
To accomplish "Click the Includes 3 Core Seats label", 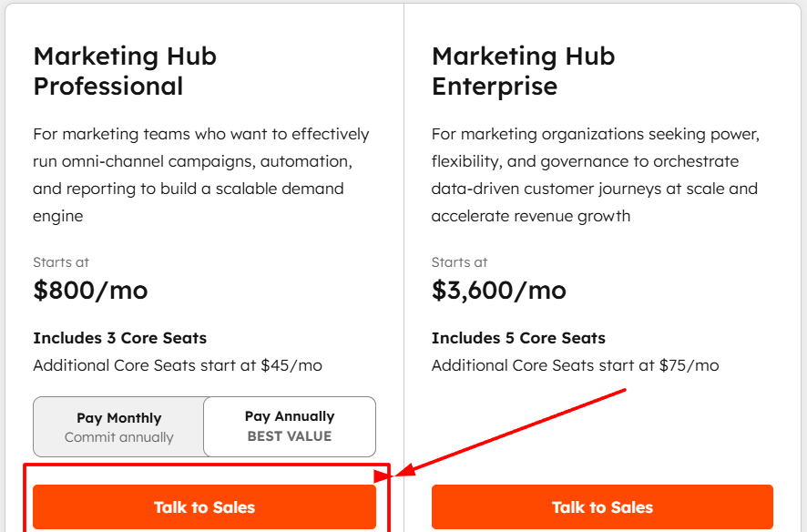I will (120, 338).
